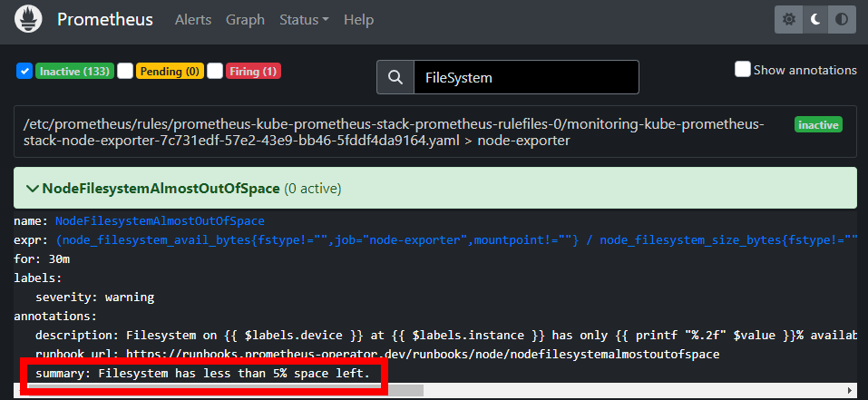
Task: Click the 'for: 30m' line
Action: click(x=42, y=259)
